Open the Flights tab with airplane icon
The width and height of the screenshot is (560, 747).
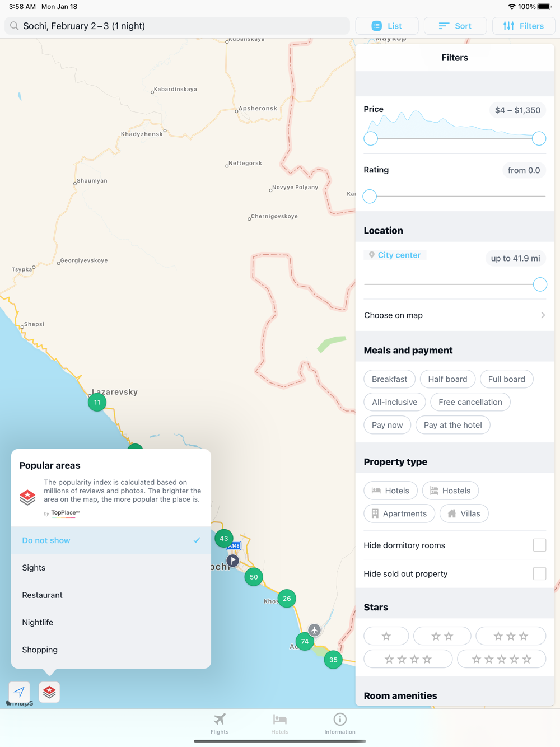(x=220, y=723)
